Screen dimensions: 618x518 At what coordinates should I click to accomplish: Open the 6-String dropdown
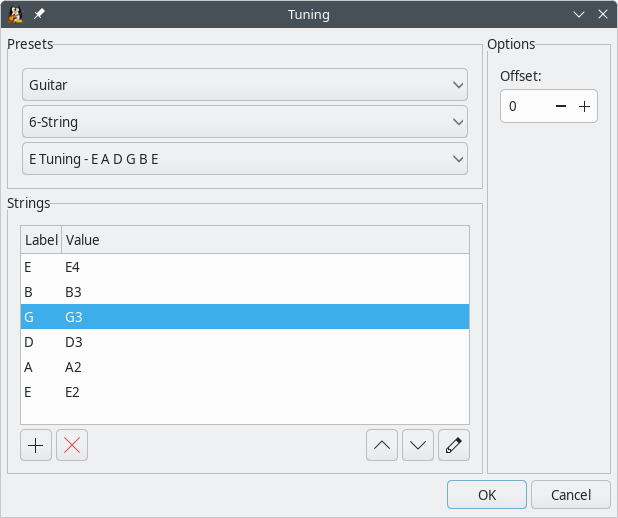[x=245, y=122]
